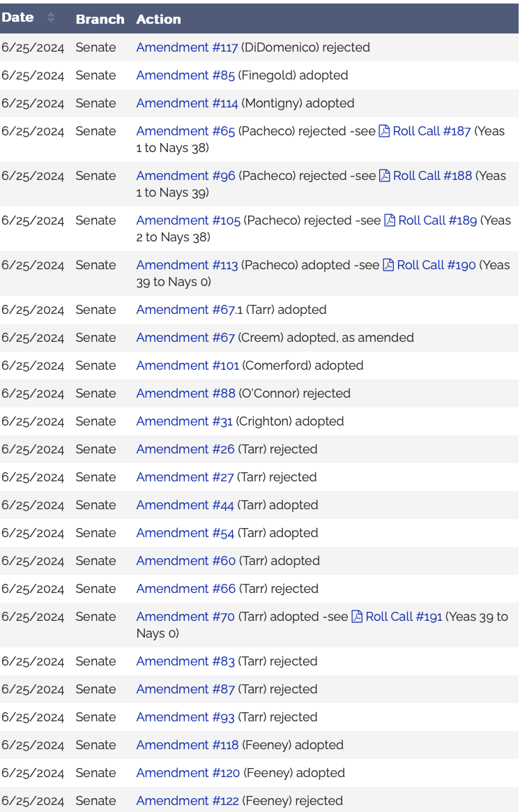Open the Roll Call #190 link
The width and height of the screenshot is (520, 812).
tap(436, 265)
